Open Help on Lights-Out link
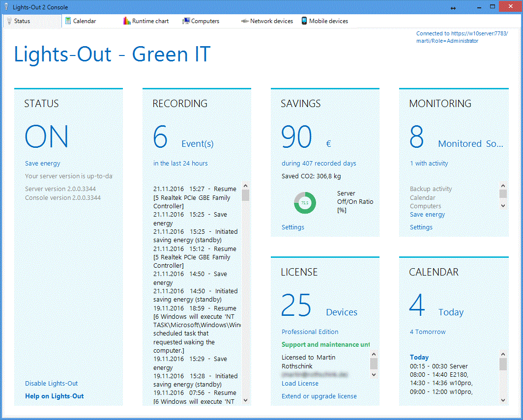Image resolution: width=523 pixels, height=420 pixels. click(55, 396)
